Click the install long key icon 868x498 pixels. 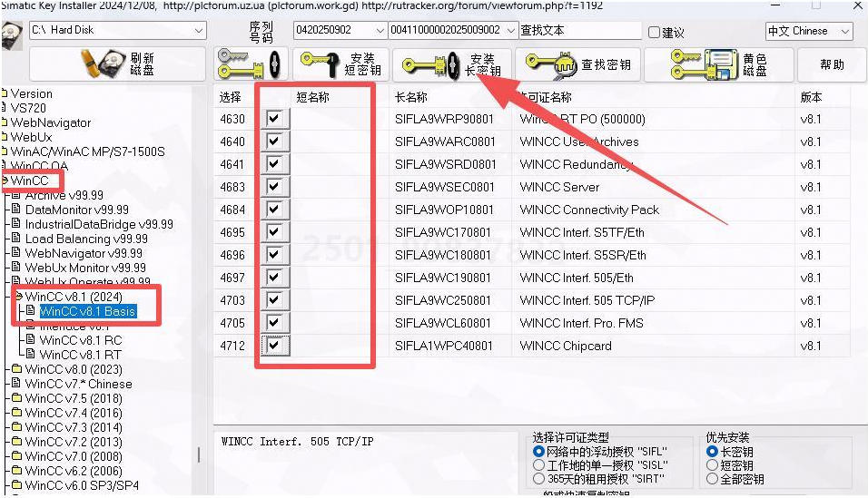tap(432, 65)
